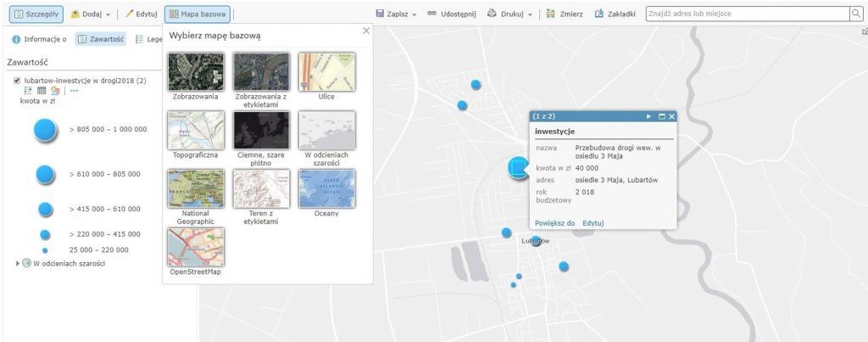Click popup budget year value '2 018'

(584, 192)
